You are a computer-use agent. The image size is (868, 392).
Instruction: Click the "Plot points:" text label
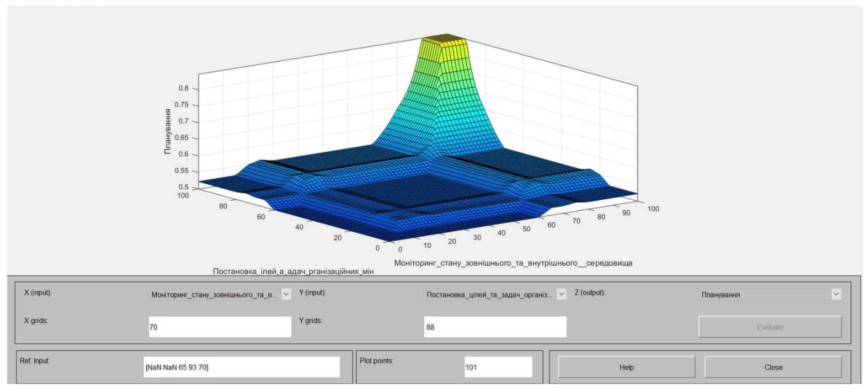(376, 361)
